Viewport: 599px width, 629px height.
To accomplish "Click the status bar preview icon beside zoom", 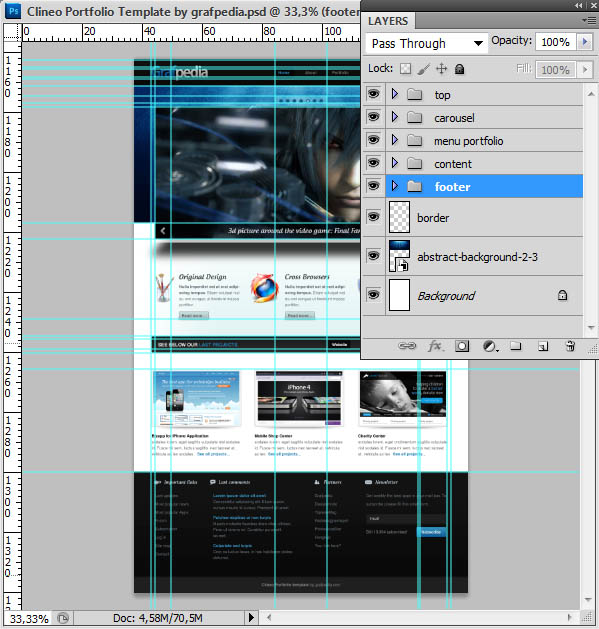I will [63, 618].
